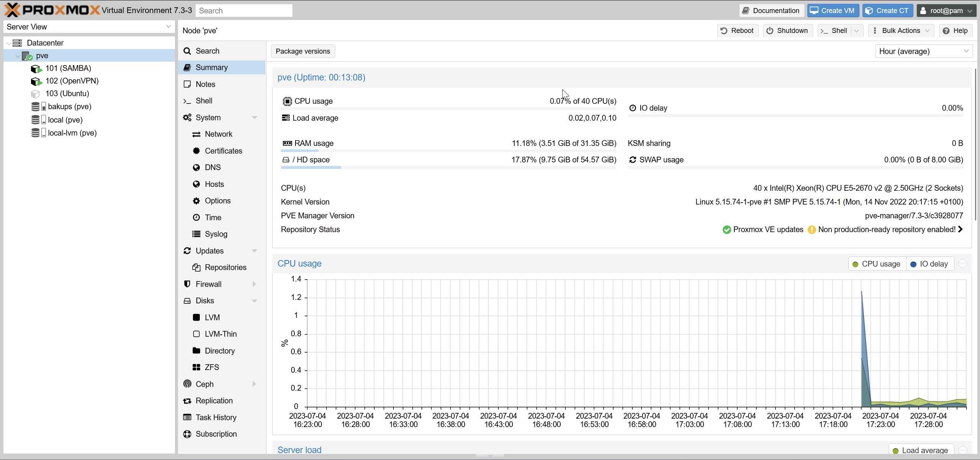Open Bulk Actions menu
Image resolution: width=980 pixels, height=460 pixels.
click(x=901, y=31)
